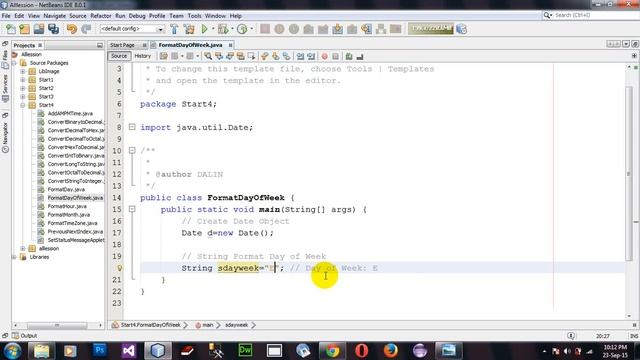Open the Tools menu
The height and width of the screenshot is (360, 640).
point(195,16)
